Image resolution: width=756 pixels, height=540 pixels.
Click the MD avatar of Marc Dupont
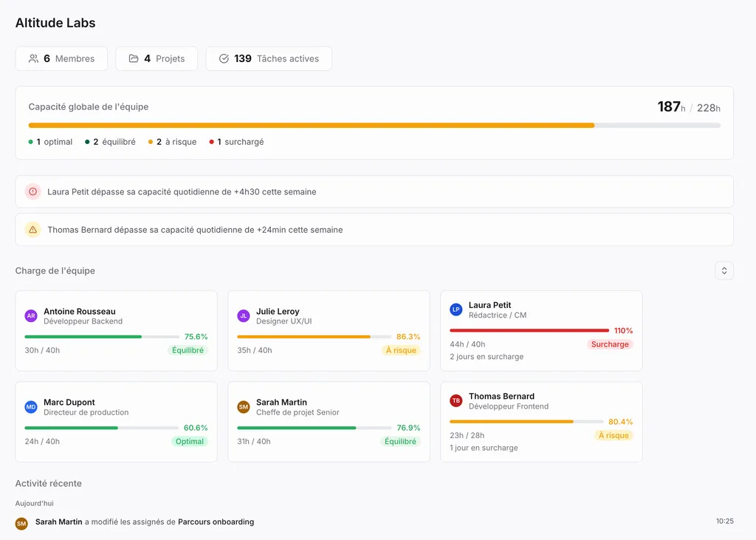pos(31,407)
